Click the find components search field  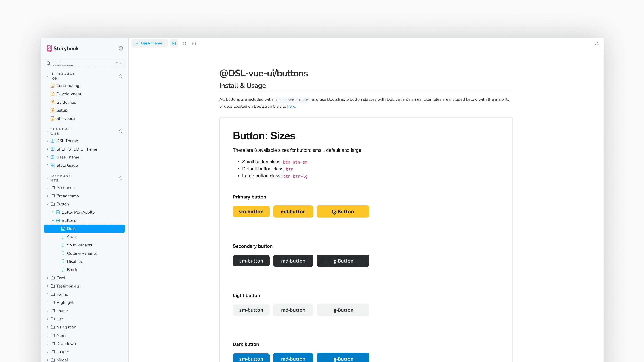click(x=83, y=63)
